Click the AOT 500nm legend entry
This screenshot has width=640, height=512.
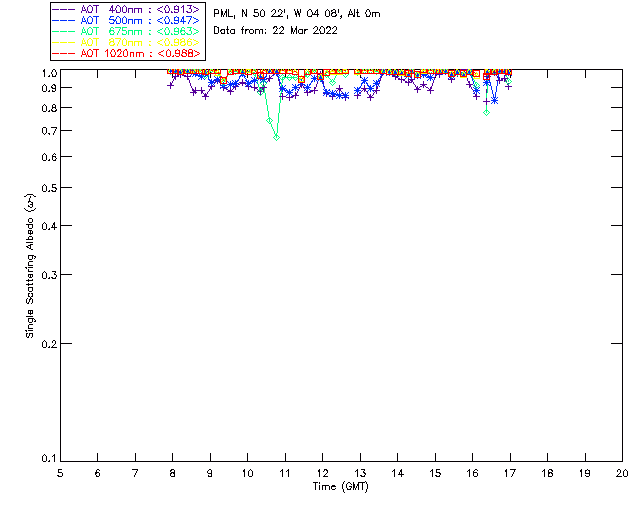click(x=126, y=20)
